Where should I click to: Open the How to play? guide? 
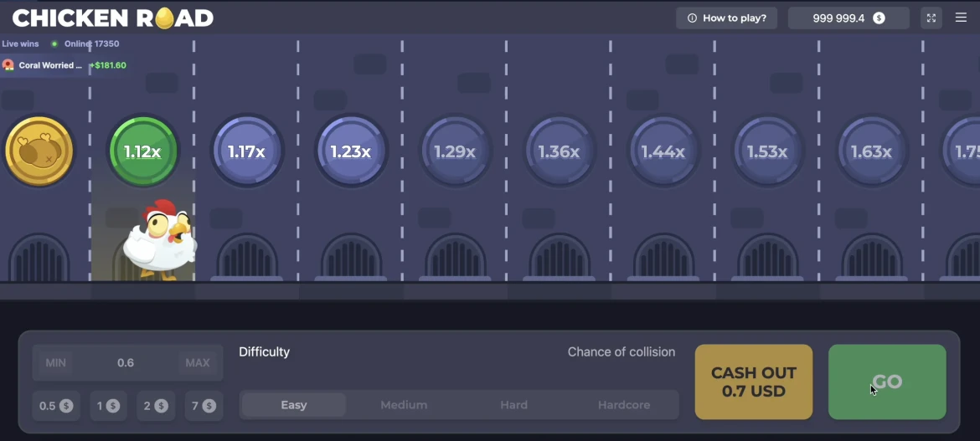tap(726, 18)
